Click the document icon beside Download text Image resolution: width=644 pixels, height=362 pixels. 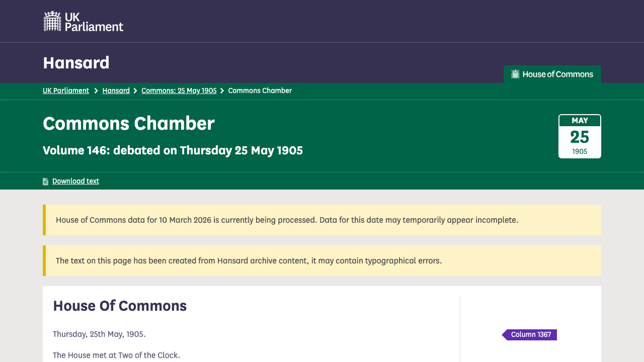[x=45, y=181]
